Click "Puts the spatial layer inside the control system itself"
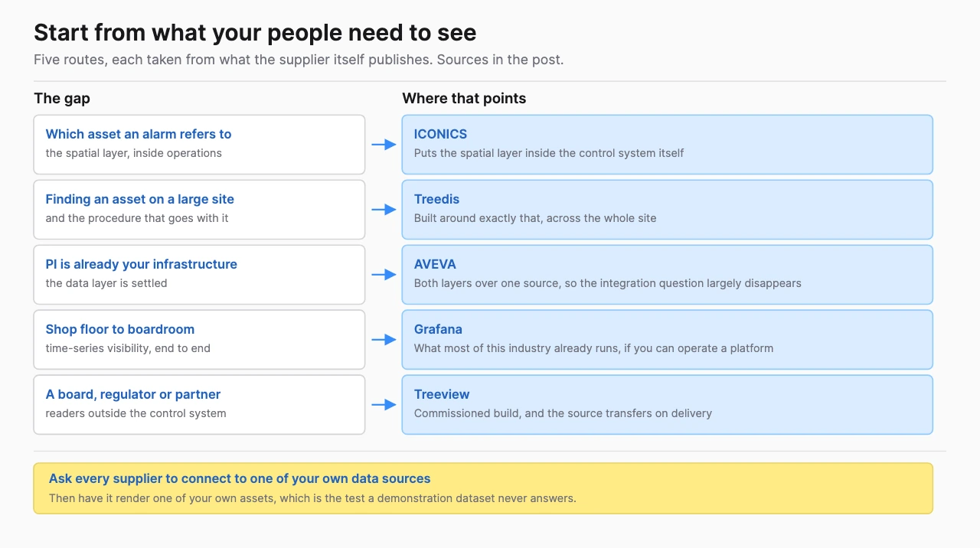Screen dimensions: 980x548 click(x=549, y=153)
